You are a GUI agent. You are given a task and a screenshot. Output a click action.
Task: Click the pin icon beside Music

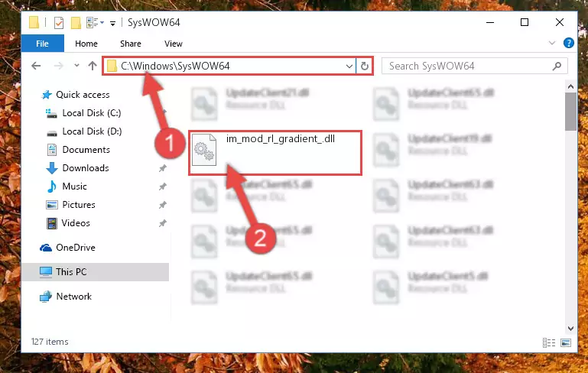162,186
